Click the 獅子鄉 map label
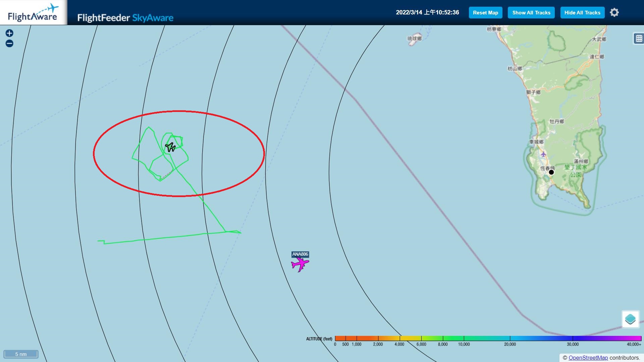The width and height of the screenshot is (644, 362). pos(533,92)
